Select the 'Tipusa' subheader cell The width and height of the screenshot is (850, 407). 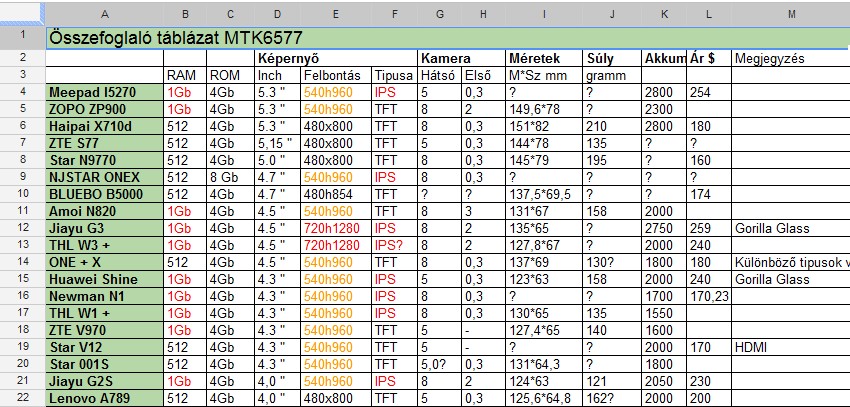point(394,75)
